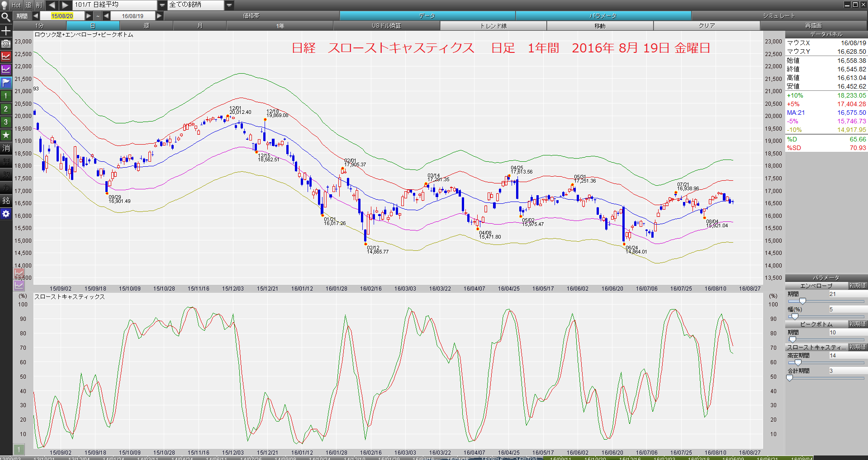Select the crosshair plus tool

[x=6, y=31]
